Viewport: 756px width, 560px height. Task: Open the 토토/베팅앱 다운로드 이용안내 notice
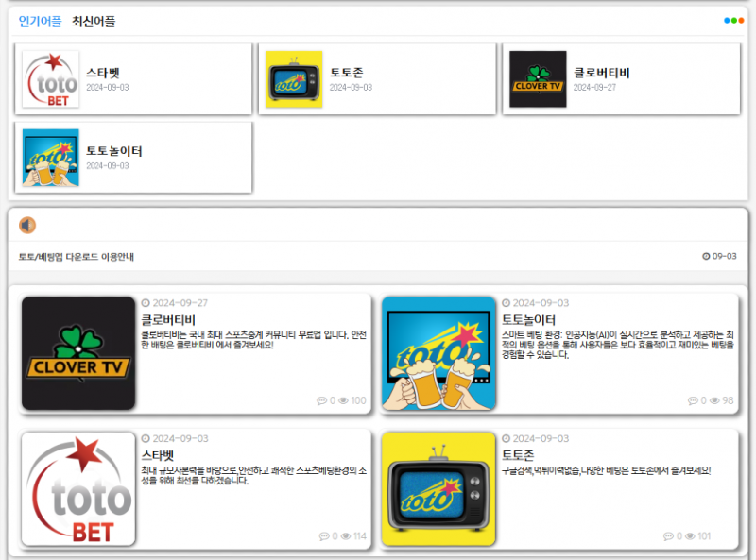pos(77,257)
